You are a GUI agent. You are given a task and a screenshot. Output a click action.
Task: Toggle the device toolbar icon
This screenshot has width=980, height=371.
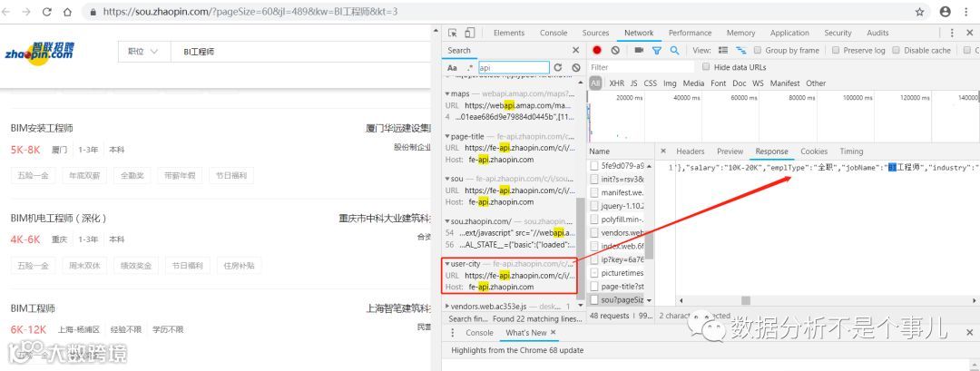coord(469,33)
